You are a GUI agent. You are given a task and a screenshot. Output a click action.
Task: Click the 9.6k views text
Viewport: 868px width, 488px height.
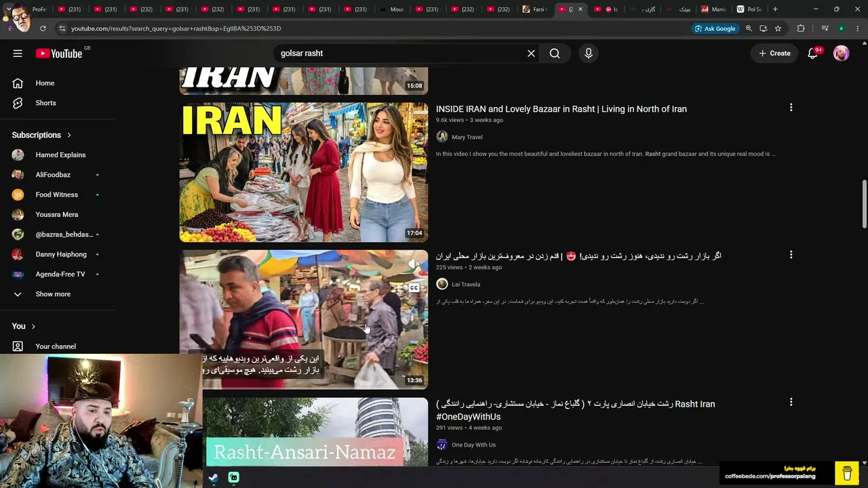(x=450, y=120)
